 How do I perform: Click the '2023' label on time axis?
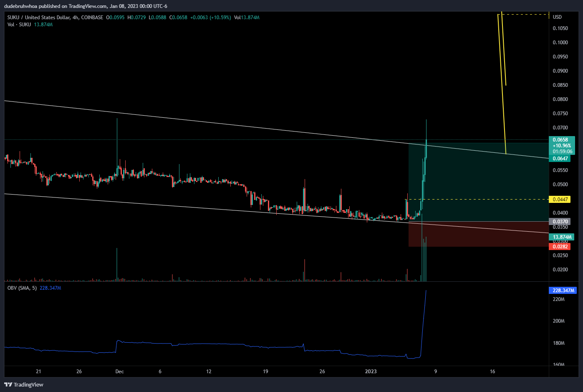click(x=371, y=372)
